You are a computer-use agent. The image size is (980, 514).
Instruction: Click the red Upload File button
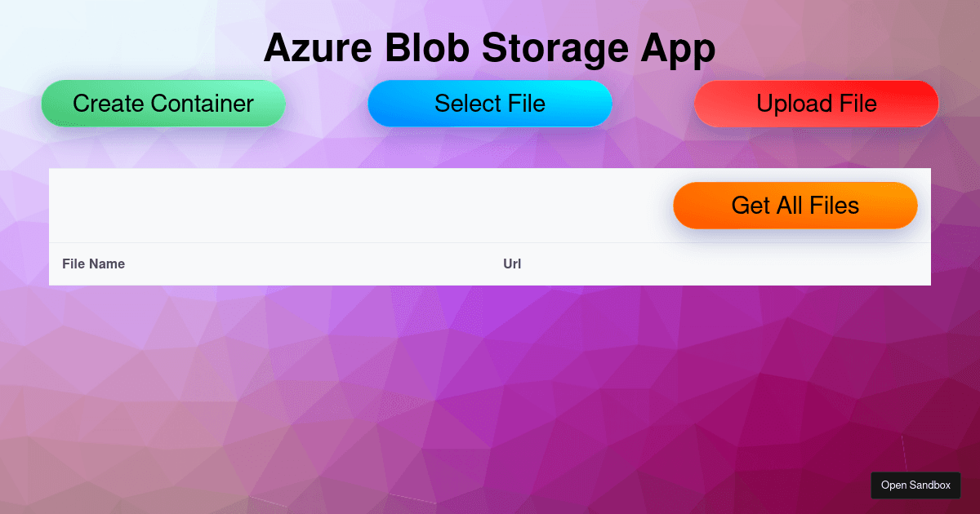(x=817, y=104)
